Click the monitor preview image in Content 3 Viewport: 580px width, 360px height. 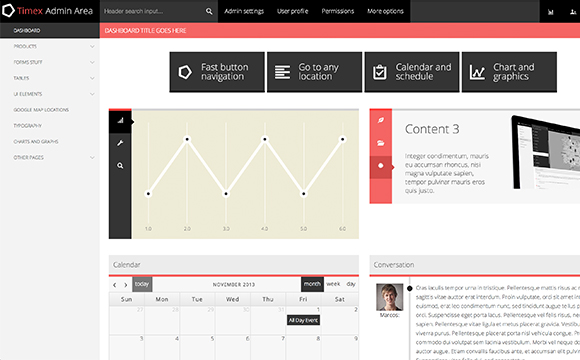click(x=546, y=152)
